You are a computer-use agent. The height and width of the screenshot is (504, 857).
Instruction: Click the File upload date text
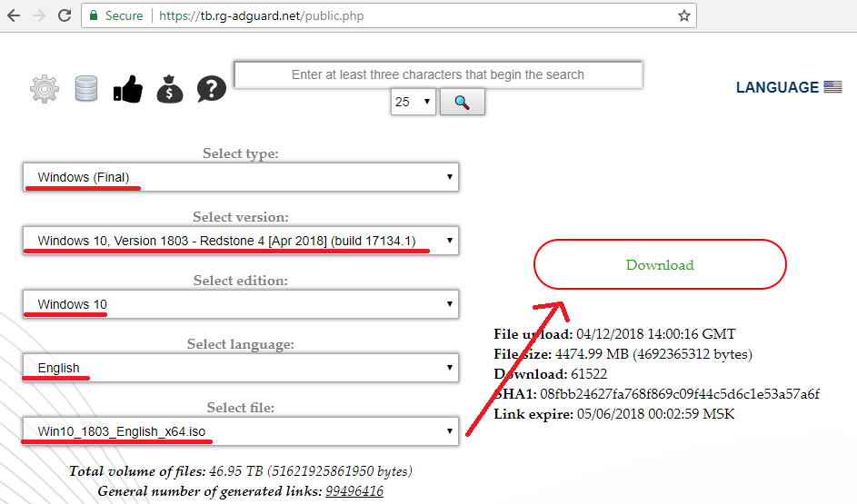coord(655,333)
